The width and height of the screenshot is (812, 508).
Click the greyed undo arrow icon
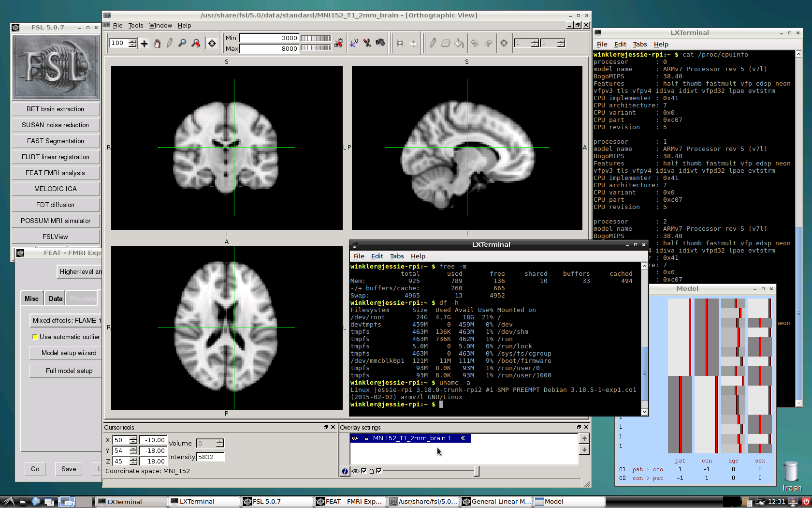coord(475,43)
